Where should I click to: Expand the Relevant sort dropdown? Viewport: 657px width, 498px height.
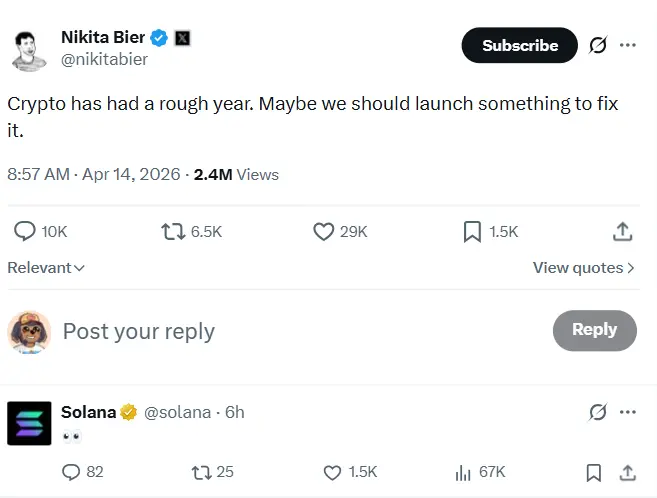(46, 268)
